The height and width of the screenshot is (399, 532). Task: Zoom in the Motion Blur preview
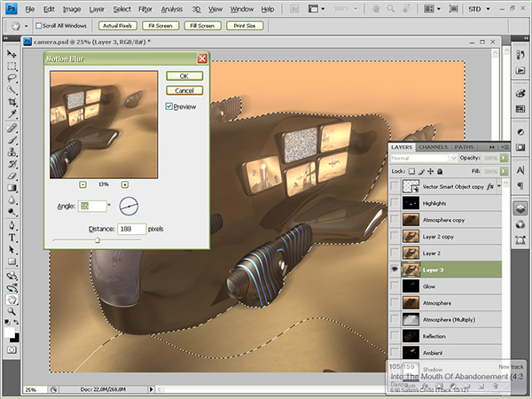coord(124,184)
